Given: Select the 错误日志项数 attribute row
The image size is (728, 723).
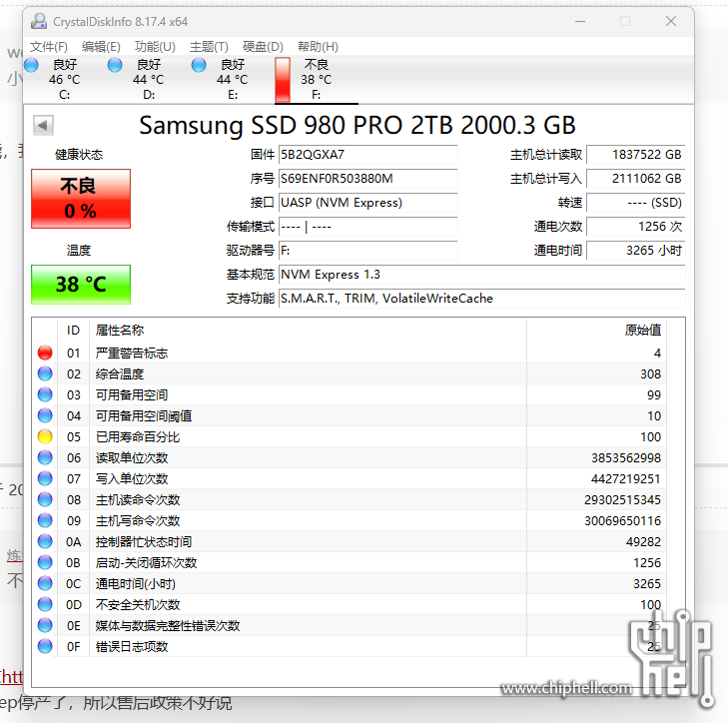Looking at the screenshot, I should pyautogui.click(x=351, y=646).
